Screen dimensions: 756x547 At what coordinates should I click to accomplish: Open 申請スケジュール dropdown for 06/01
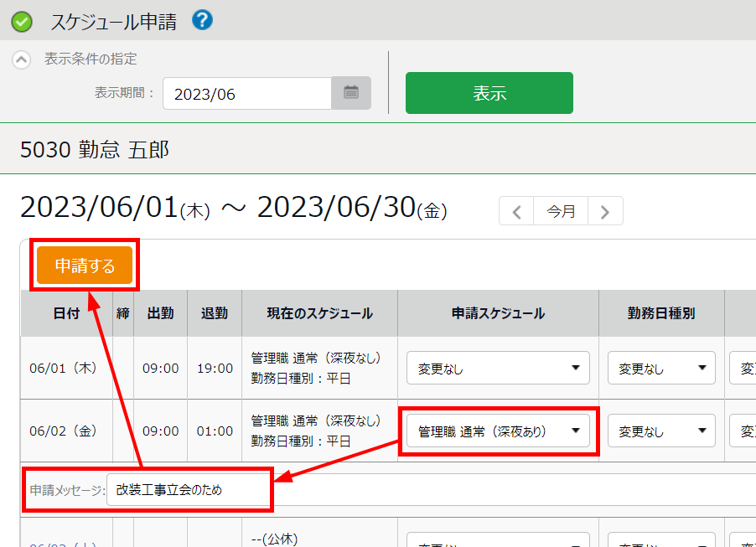pyautogui.click(x=498, y=368)
